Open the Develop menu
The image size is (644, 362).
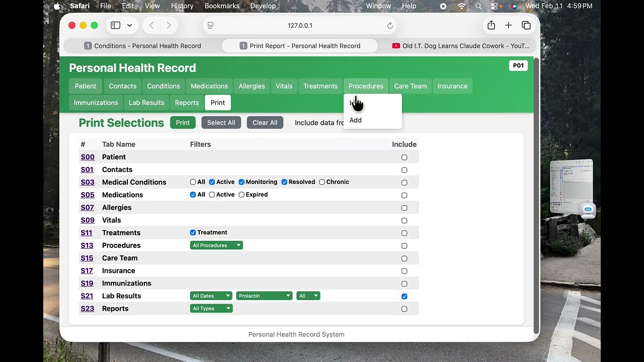(x=263, y=6)
